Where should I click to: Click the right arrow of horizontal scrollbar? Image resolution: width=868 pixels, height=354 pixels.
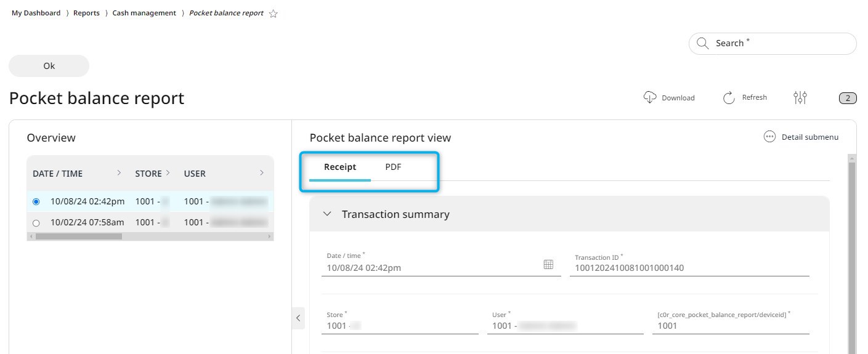pos(270,236)
